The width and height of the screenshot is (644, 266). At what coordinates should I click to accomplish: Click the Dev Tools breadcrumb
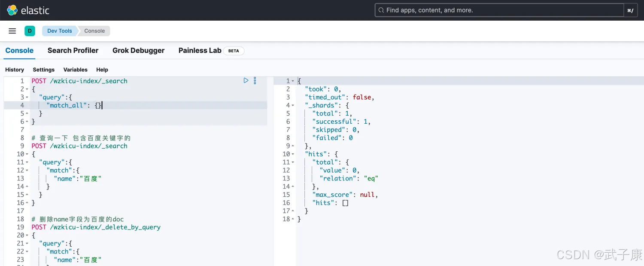pyautogui.click(x=59, y=31)
